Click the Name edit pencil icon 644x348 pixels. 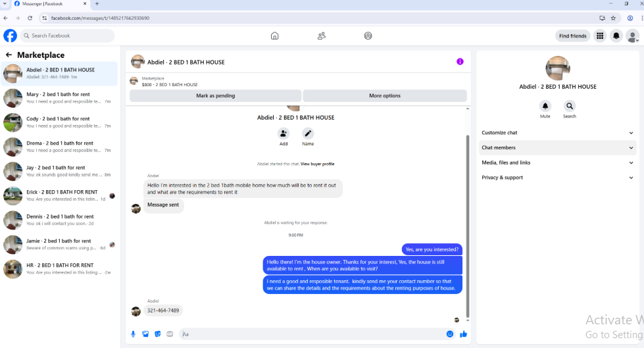[x=308, y=134]
